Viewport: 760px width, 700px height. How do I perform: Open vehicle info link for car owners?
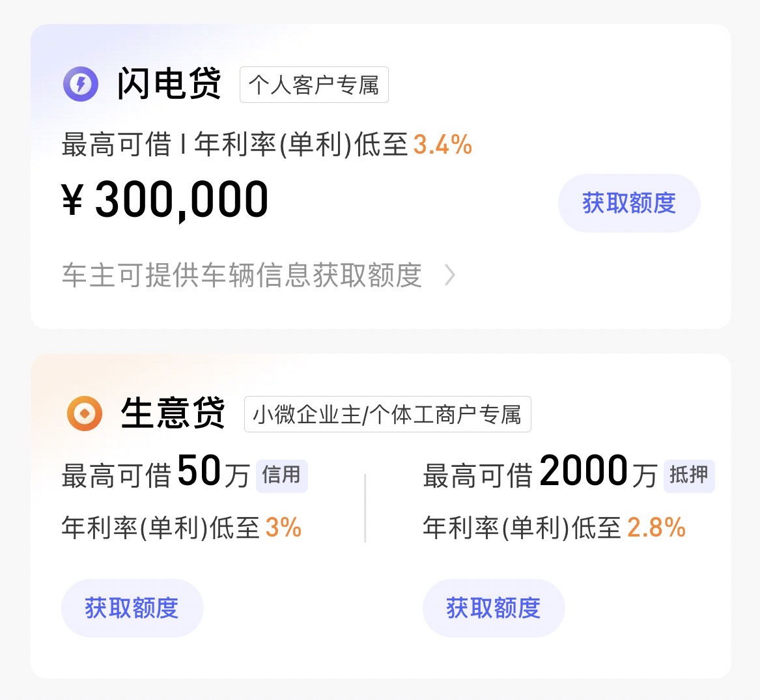tap(241, 275)
